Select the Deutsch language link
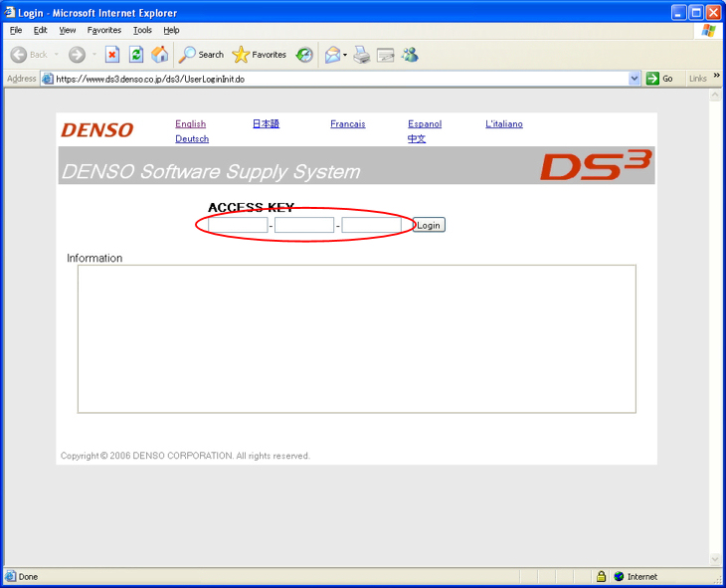 (x=192, y=138)
